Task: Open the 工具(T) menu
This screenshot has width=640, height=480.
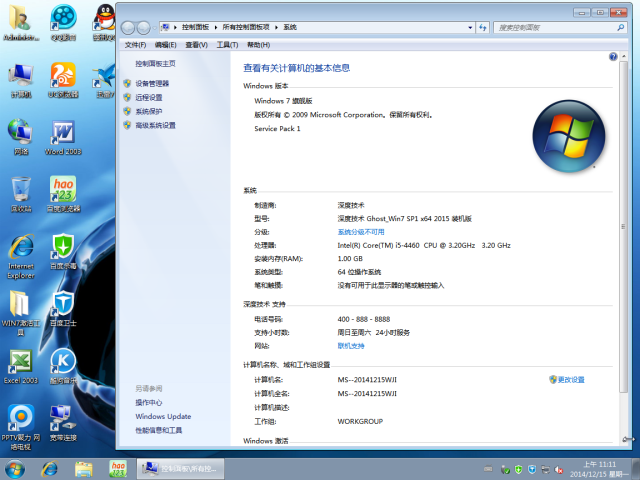Action: (227, 45)
